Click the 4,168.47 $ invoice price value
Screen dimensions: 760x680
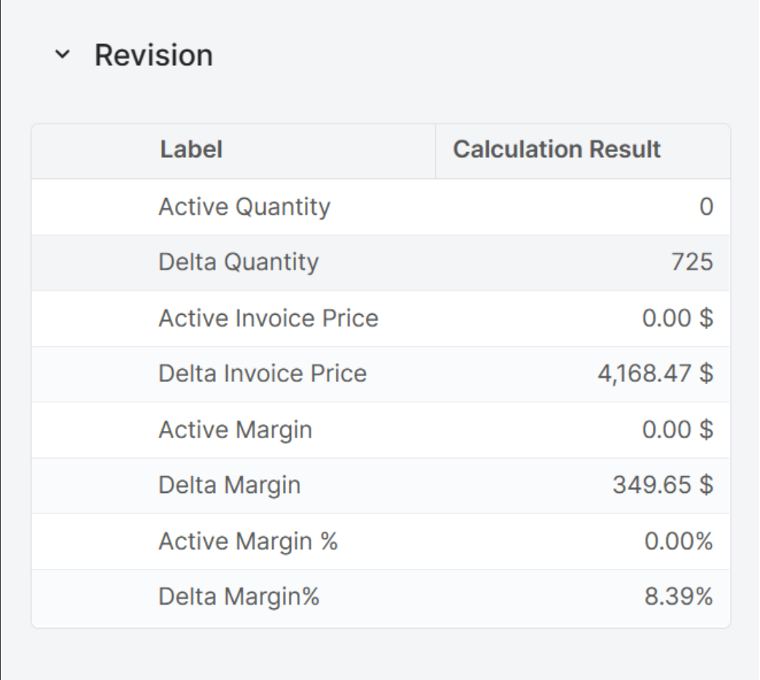click(655, 374)
